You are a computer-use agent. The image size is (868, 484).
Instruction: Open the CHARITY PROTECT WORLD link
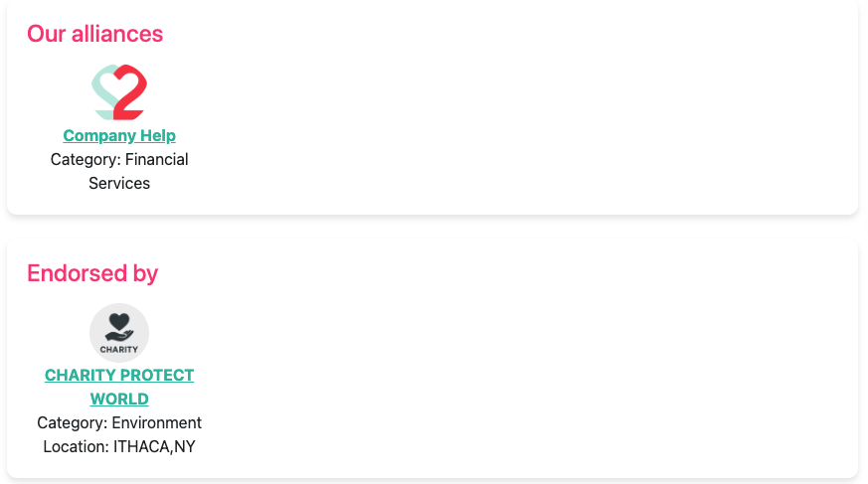click(x=119, y=375)
